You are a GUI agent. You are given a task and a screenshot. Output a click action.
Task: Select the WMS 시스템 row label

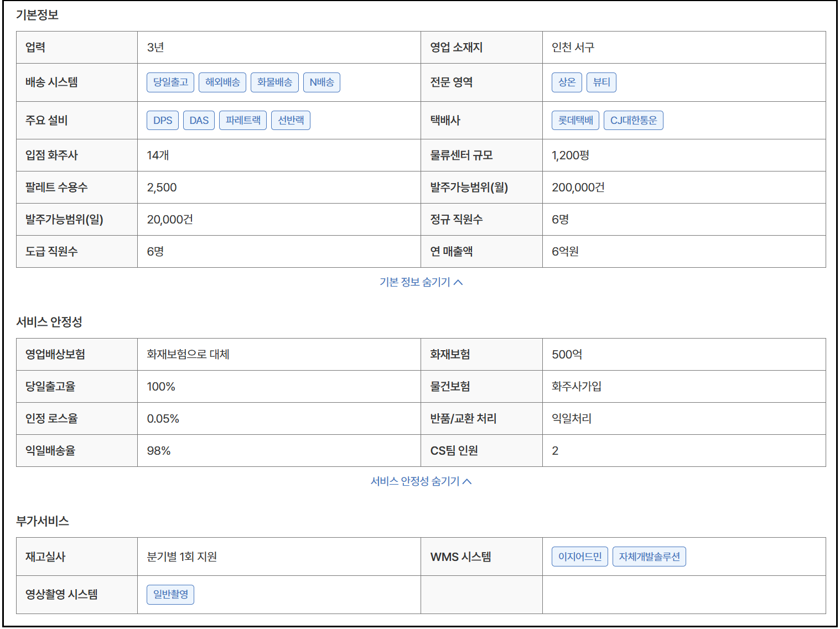(461, 557)
